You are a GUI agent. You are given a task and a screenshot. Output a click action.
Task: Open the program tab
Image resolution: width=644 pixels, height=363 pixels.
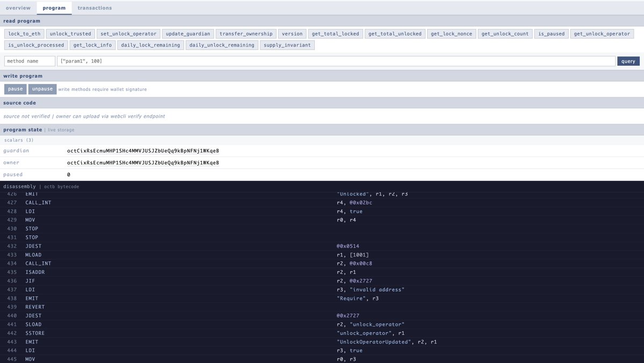pyautogui.click(x=54, y=8)
